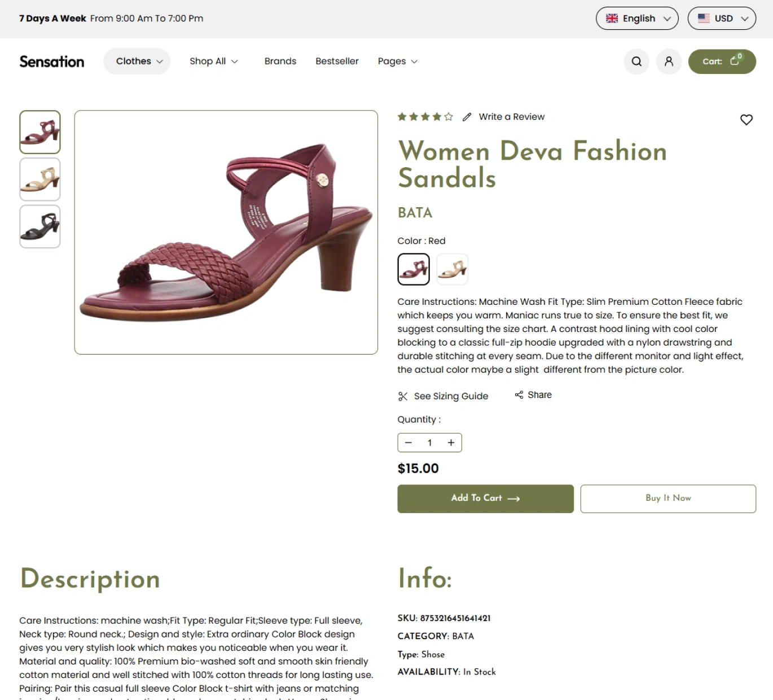Click the scissors icon for sizing guide
773x700 pixels.
click(x=403, y=396)
